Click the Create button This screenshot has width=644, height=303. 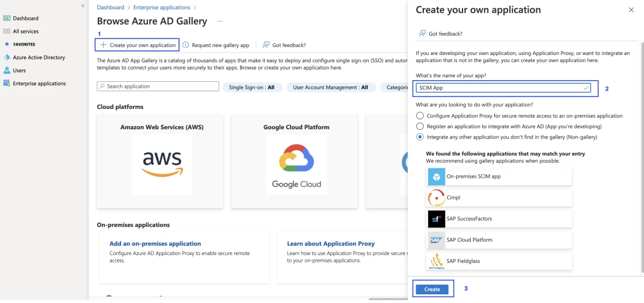click(432, 290)
